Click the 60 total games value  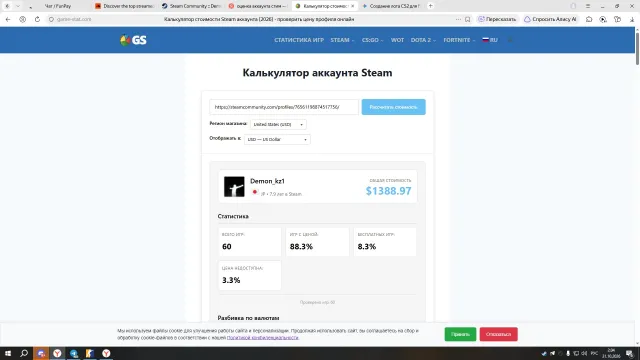[227, 247]
